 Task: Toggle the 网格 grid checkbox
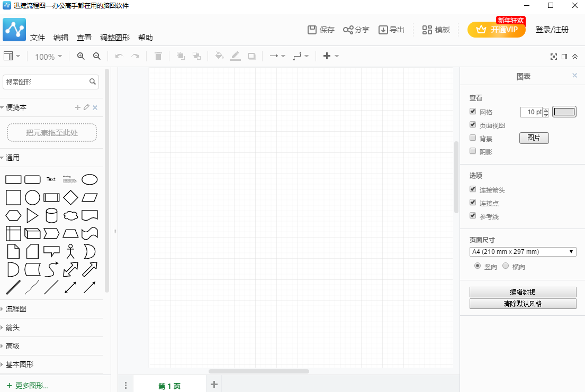(473, 112)
